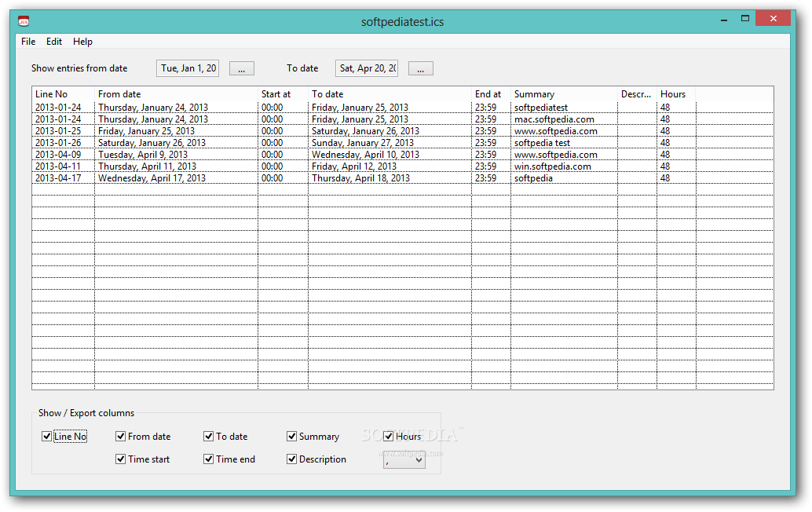The image size is (812, 512).
Task: Sort by the From date column header
Action: coord(176,94)
